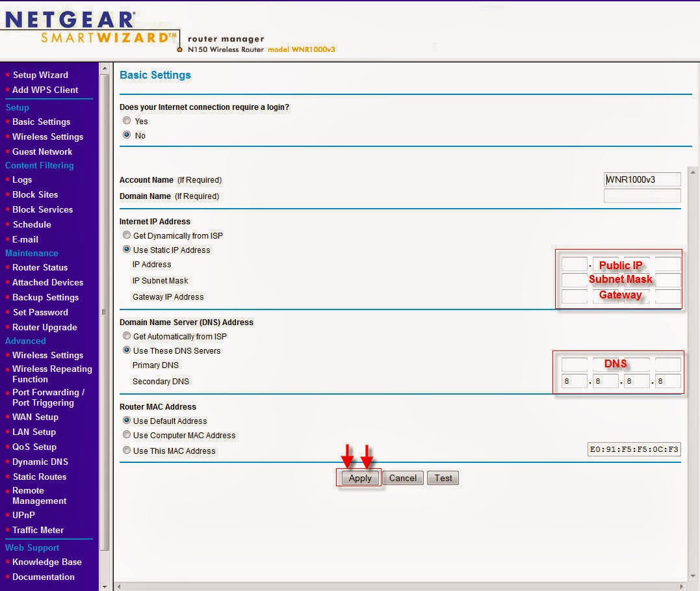The height and width of the screenshot is (591, 700).
Task: Select No for login required
Action: 127,135
